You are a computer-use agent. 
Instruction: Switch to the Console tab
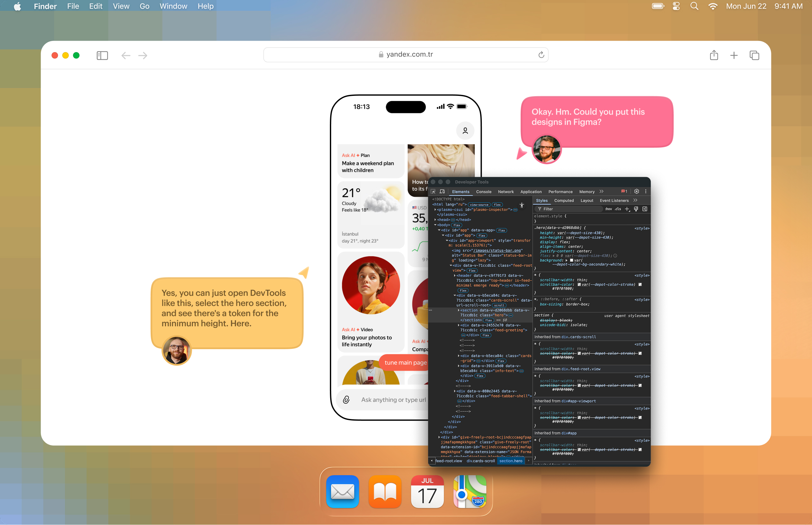(484, 192)
